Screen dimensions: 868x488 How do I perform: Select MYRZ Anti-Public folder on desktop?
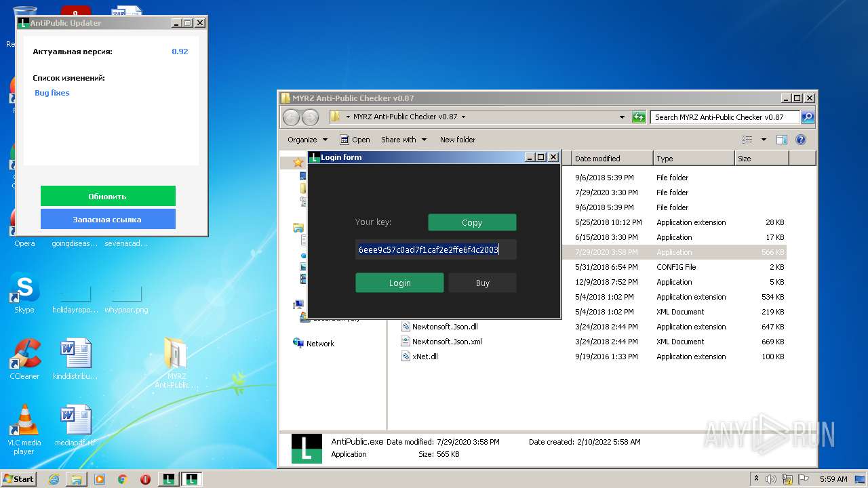coord(176,362)
